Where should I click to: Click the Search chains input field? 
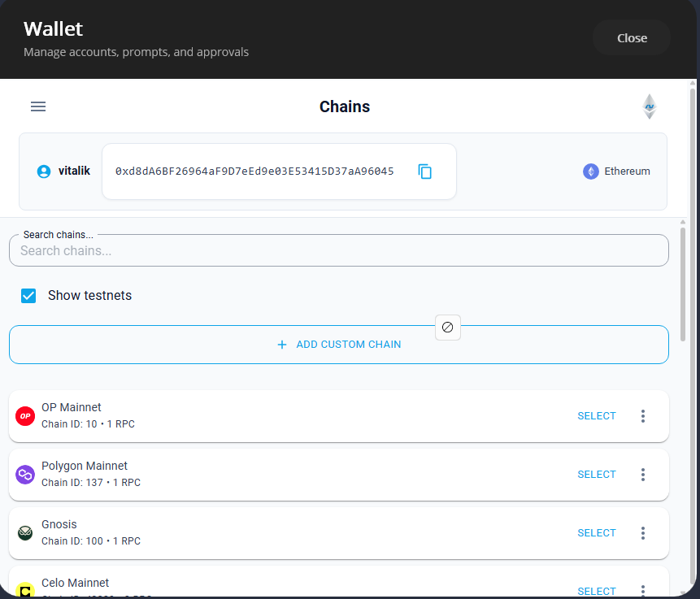pyautogui.click(x=338, y=250)
